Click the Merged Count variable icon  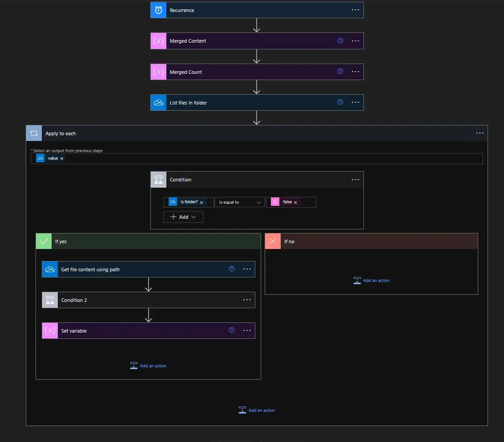[158, 72]
